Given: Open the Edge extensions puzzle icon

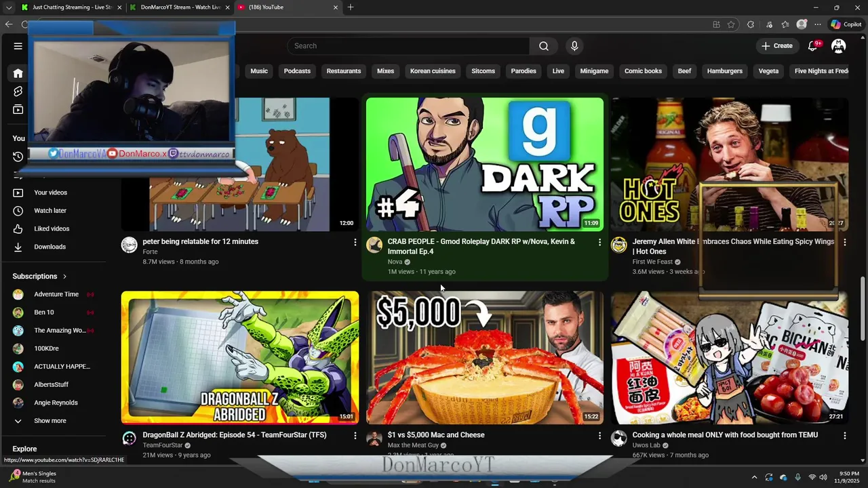Looking at the screenshot, I should 751,24.
